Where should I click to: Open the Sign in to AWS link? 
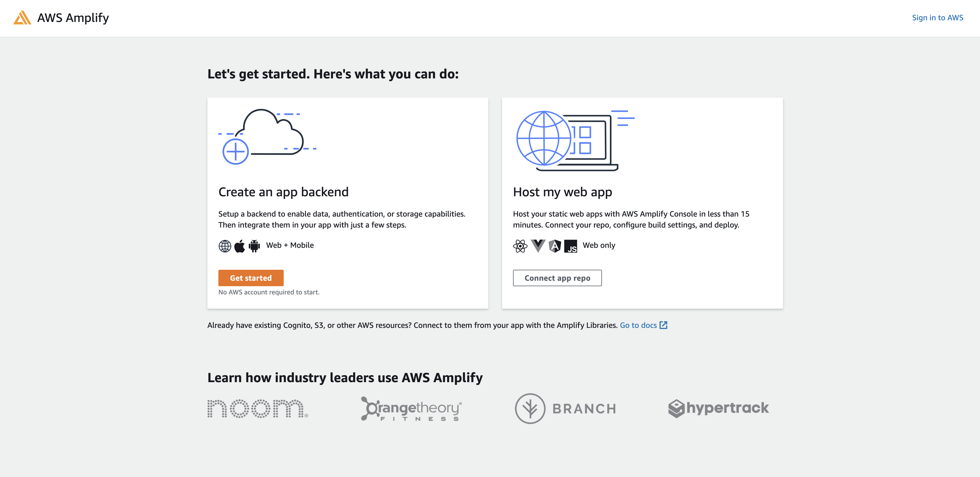coord(937,18)
